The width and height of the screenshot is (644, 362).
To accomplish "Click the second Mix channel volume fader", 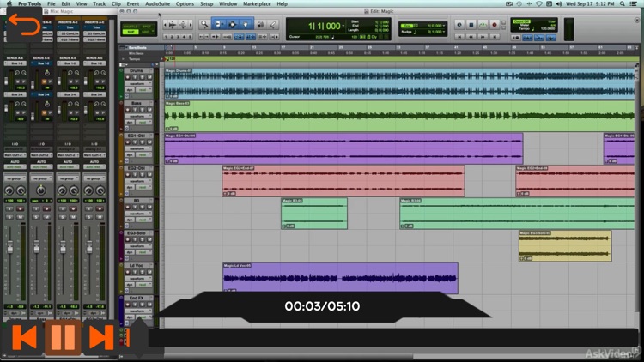I will tap(37, 248).
